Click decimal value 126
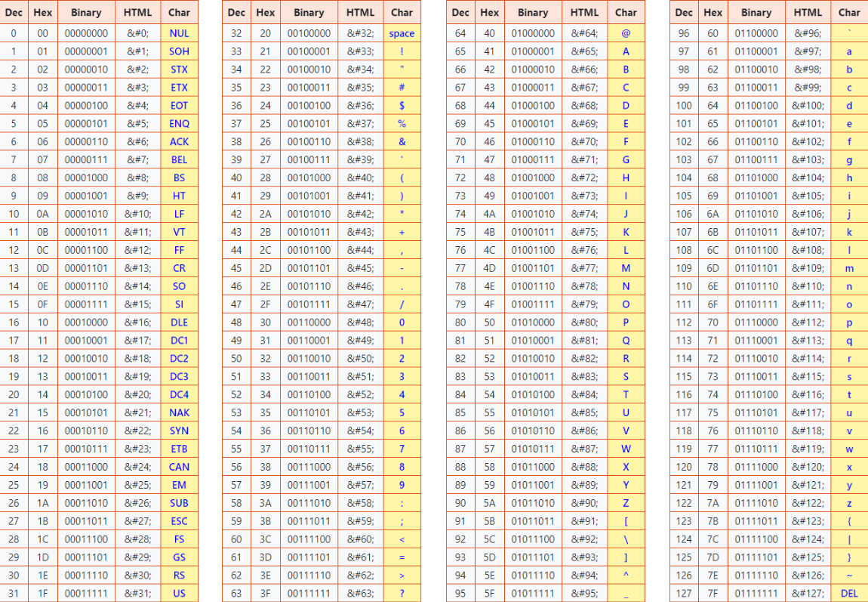Screen dimensions: 868x602 [684, 576]
